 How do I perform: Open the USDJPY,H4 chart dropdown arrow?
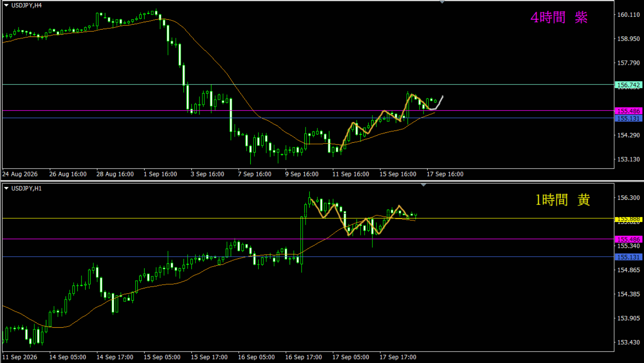[x=6, y=5]
